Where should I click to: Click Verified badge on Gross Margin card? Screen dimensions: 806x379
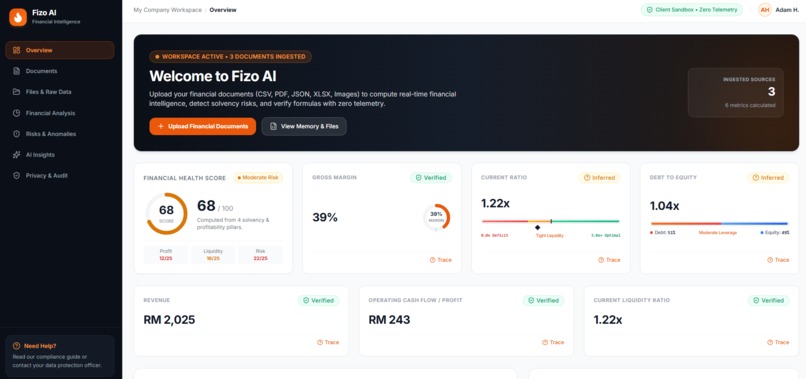(x=431, y=177)
